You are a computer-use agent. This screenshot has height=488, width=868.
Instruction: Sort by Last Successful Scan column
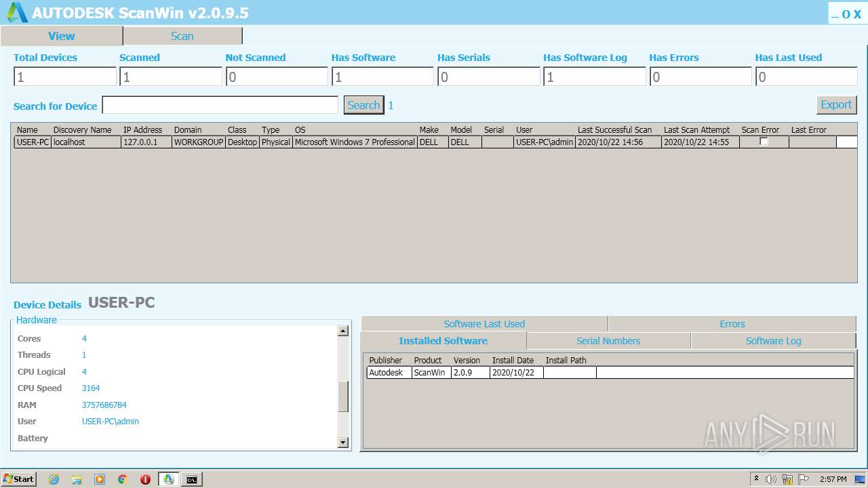[614, 129]
